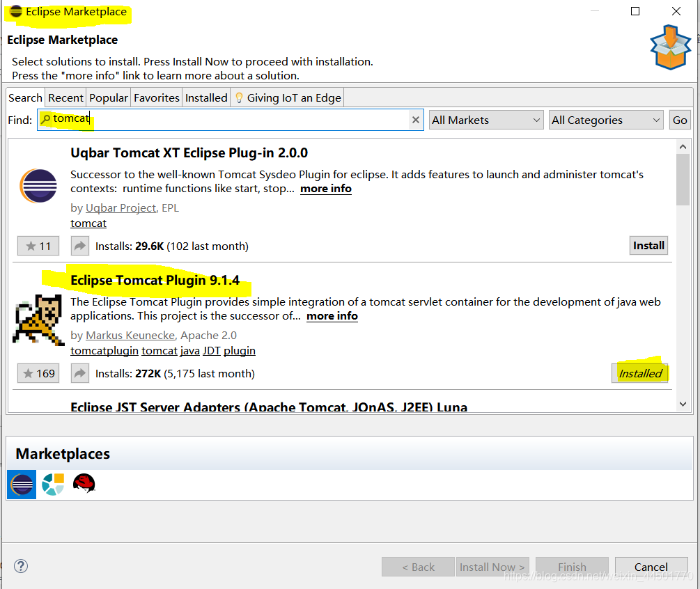Click the Uqbar Tomcat XT Eclipse Plug-in title

tap(189, 152)
